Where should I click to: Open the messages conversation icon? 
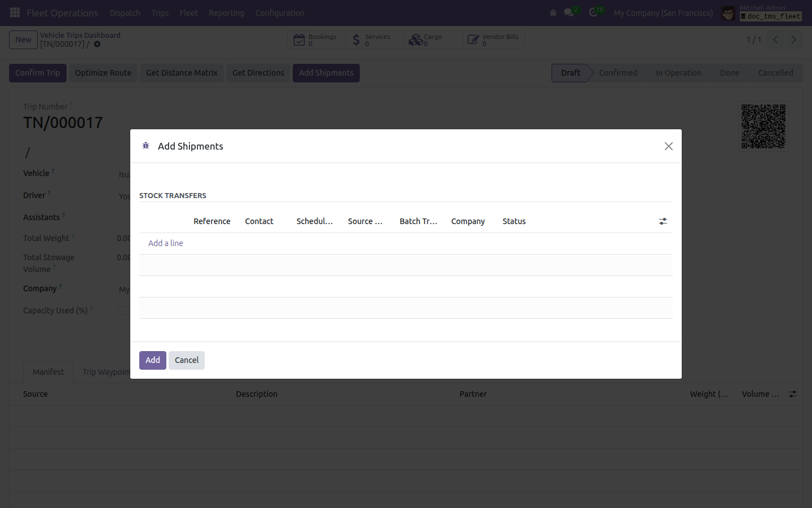click(x=570, y=12)
